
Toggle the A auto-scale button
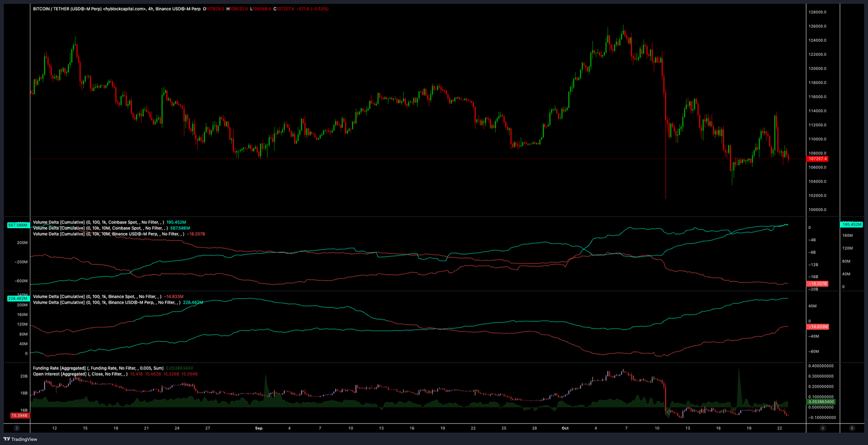pos(822,428)
